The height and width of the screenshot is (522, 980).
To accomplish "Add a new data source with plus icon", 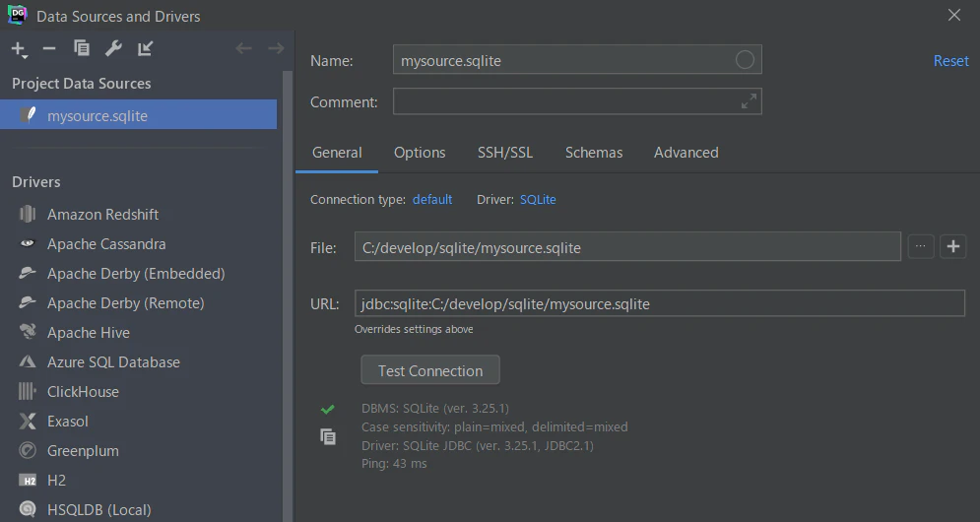I will [x=19, y=49].
